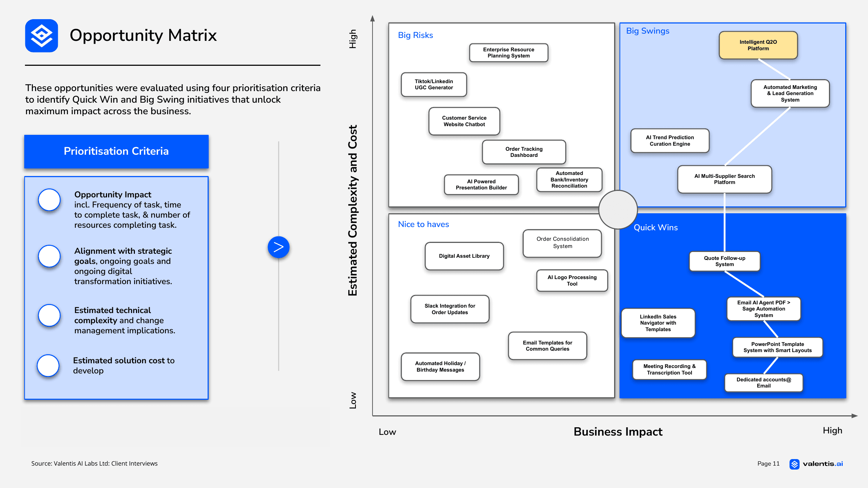Select Tiktok/Linkedin UGC Generator card
The height and width of the screenshot is (488, 868).
pos(434,85)
